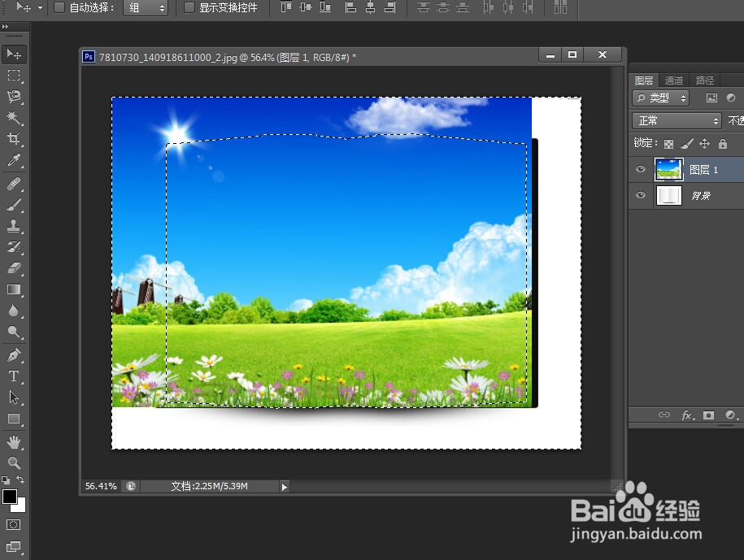Enable the 显示变换控件 checkbox
Viewport: 744px width, 560px height.
[x=189, y=7]
